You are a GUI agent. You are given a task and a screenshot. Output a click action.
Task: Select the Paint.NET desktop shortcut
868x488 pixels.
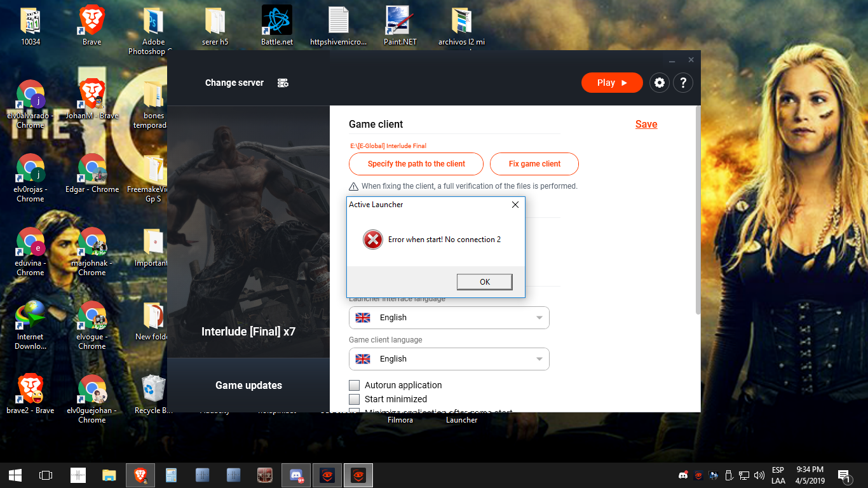click(400, 27)
